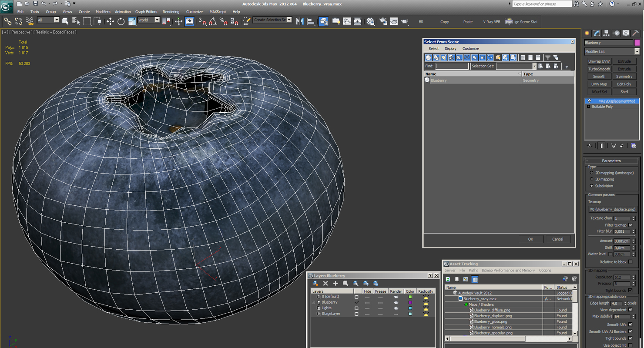Open the Material Editor icon
644x348 pixels.
coord(370,21)
